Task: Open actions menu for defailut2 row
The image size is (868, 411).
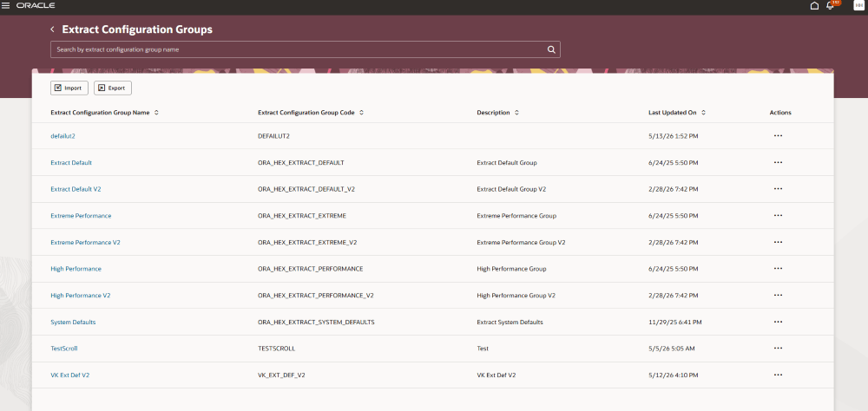Action: [x=778, y=135]
